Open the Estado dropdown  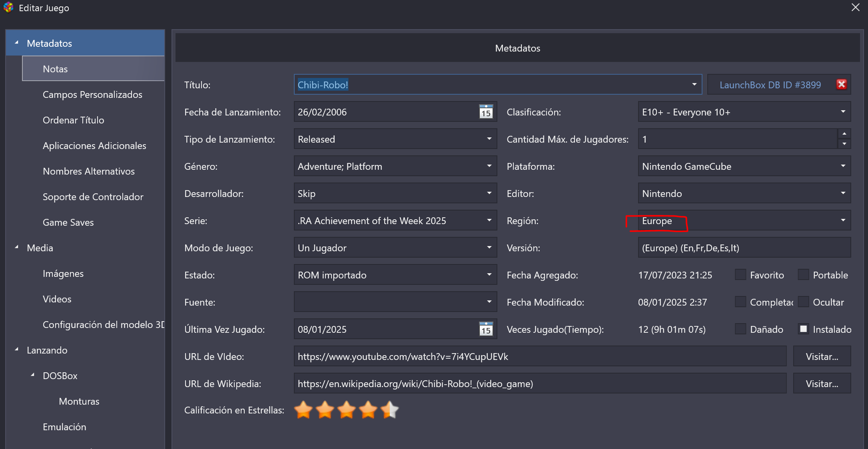489,274
